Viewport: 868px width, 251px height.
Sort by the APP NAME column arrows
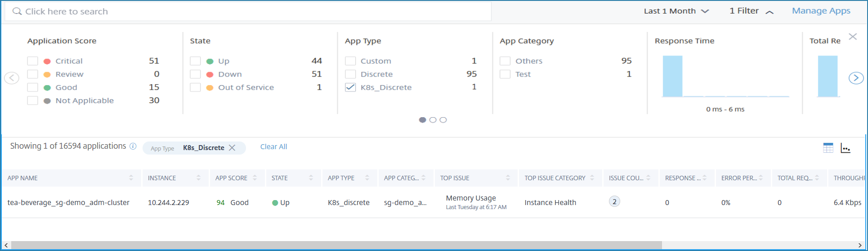click(131, 178)
